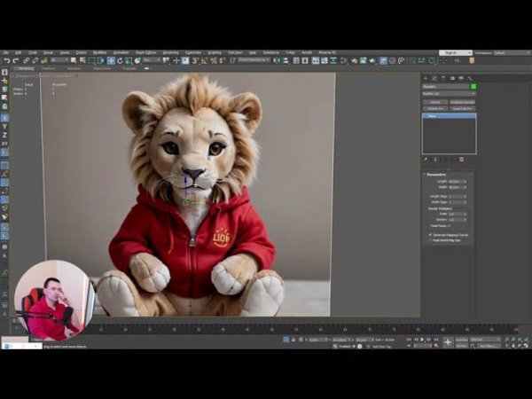The image size is (532, 399).
Task: Open Edit Named Selection Sets
Action: pyautogui.click(x=232, y=60)
